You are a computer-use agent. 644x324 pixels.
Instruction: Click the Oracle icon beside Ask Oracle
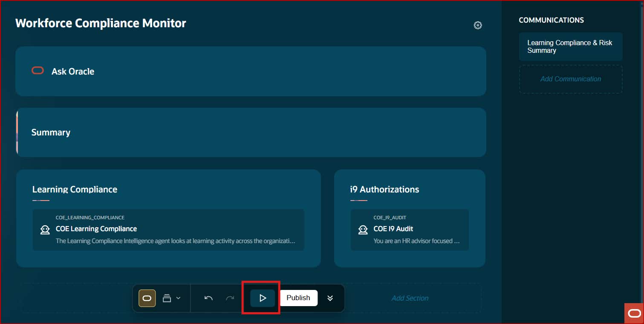click(38, 71)
